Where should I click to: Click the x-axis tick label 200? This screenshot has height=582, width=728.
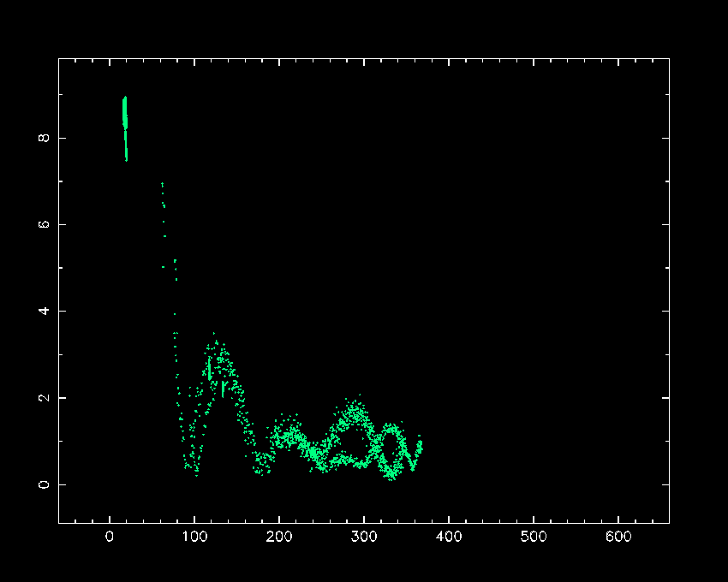click(279, 537)
